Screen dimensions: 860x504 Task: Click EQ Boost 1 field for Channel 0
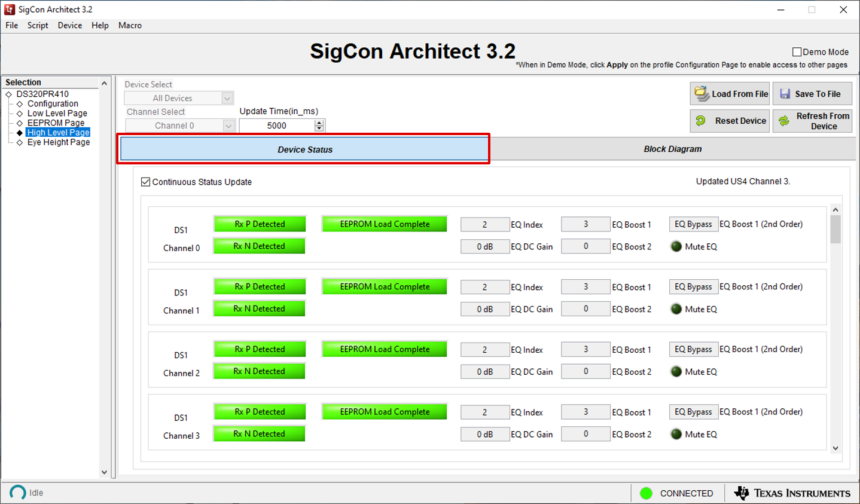(x=585, y=224)
